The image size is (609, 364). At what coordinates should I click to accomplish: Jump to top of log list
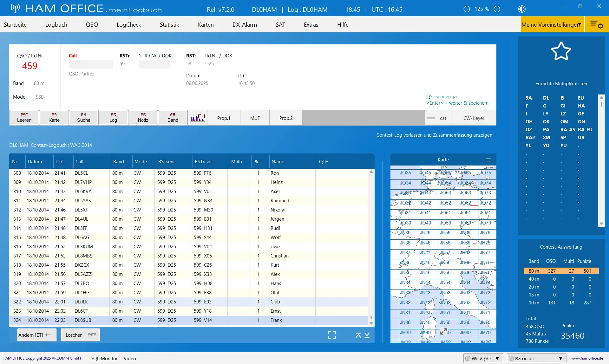coord(358,335)
